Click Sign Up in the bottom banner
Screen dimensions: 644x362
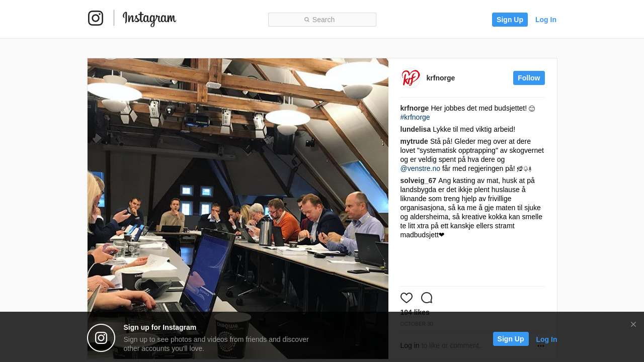[511, 339]
